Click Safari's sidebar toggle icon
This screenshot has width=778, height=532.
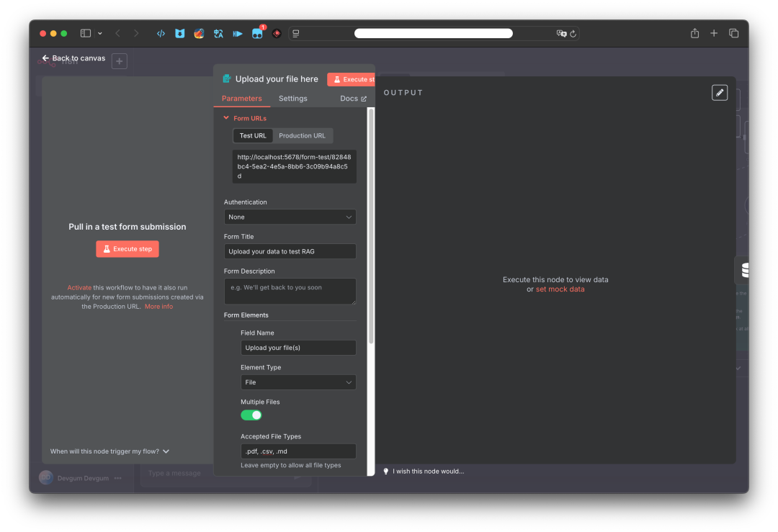pyautogui.click(x=86, y=33)
